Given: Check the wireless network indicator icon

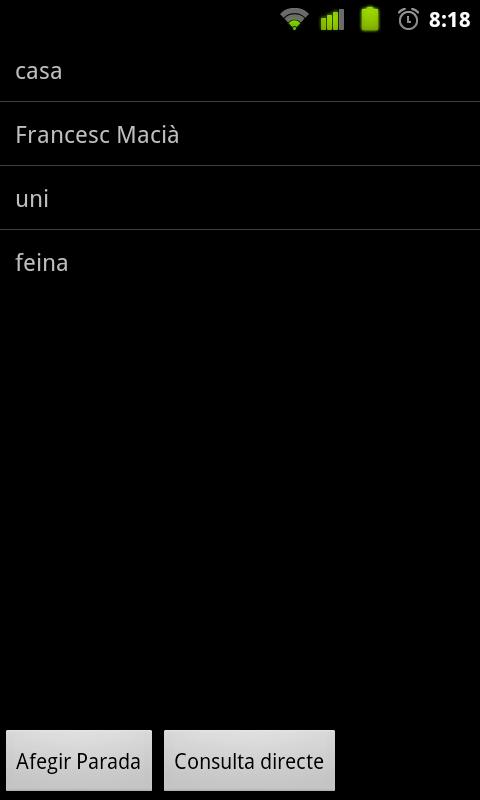Looking at the screenshot, I should point(294,19).
